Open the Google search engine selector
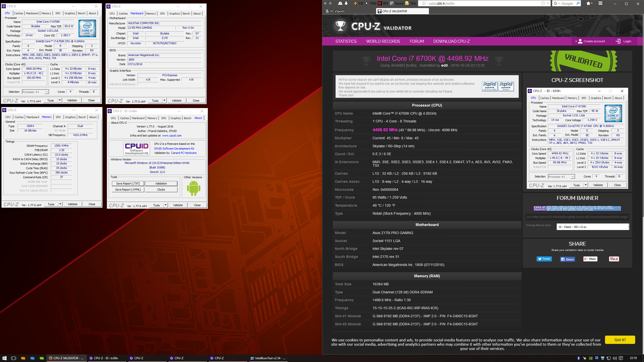This screenshot has height=362, width=644. click(x=556, y=3)
